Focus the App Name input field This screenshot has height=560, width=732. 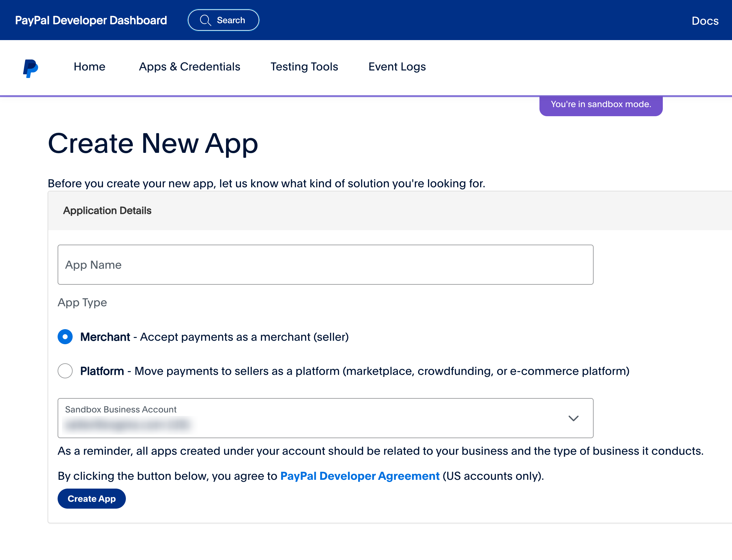[x=325, y=265]
